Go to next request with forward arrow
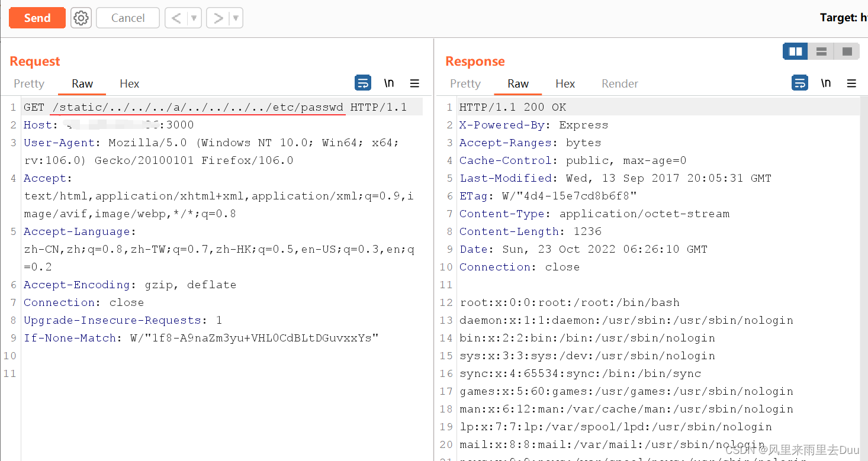 (218, 18)
